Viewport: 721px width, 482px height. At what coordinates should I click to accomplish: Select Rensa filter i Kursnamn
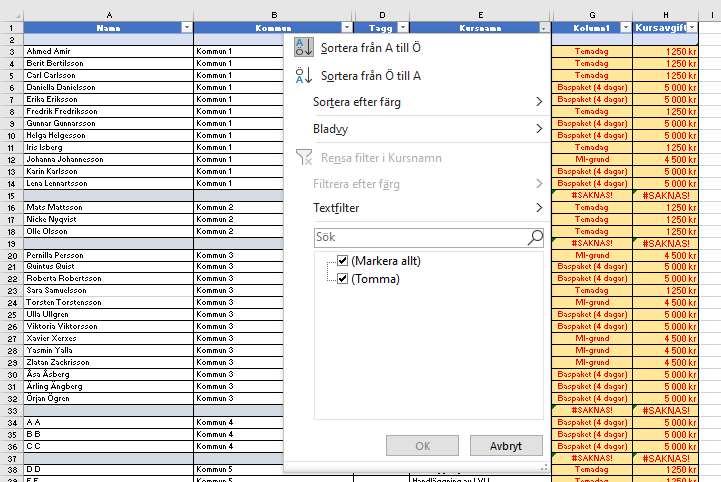(381, 158)
